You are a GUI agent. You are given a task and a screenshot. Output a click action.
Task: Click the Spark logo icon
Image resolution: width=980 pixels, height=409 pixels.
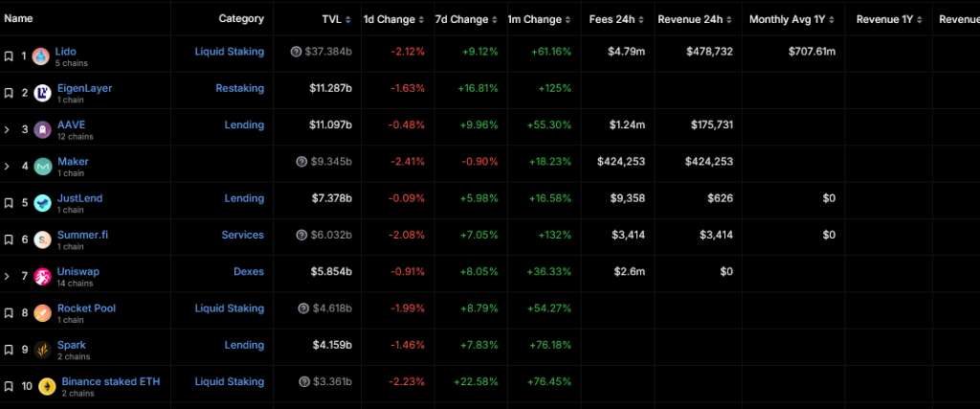point(41,350)
